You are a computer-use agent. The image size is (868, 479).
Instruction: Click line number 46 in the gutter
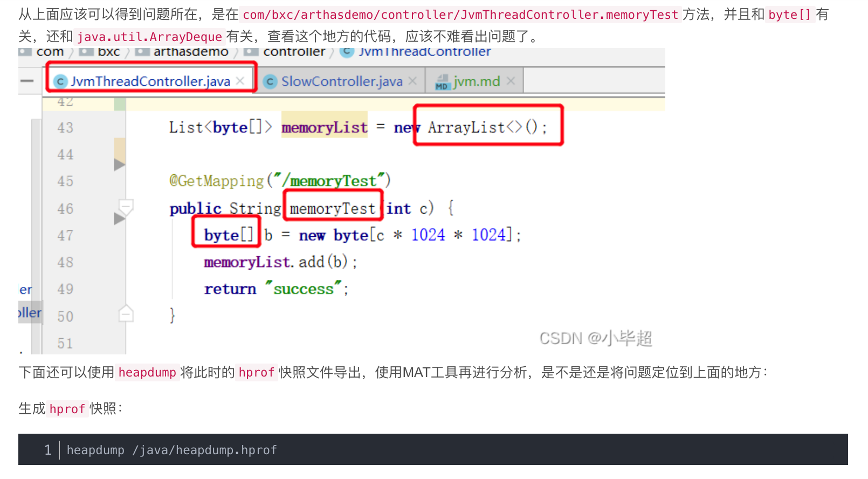[x=65, y=209]
